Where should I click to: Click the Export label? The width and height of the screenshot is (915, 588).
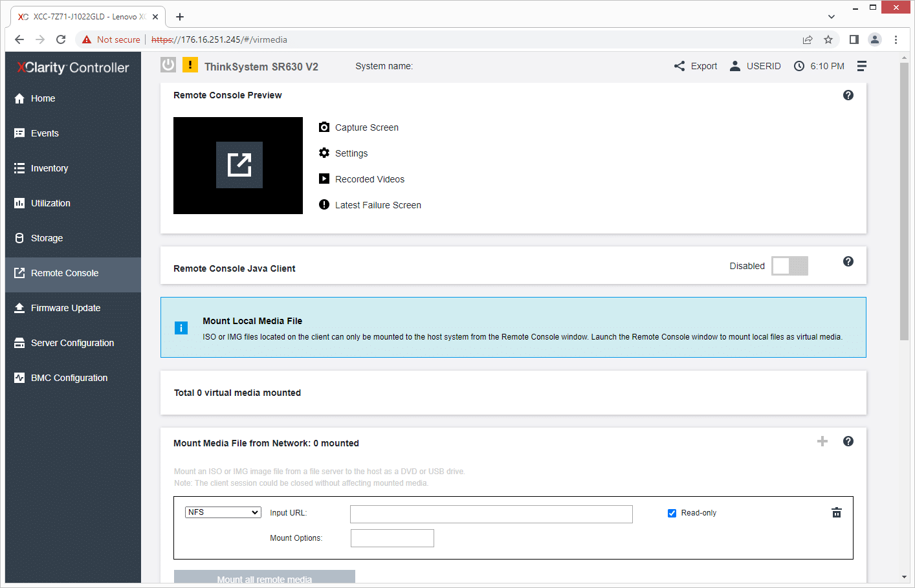point(704,66)
